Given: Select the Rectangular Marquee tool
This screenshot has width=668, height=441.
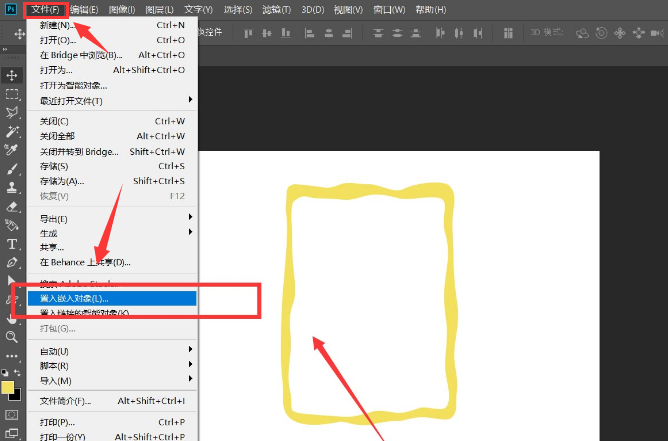Looking at the screenshot, I should pyautogui.click(x=12, y=94).
